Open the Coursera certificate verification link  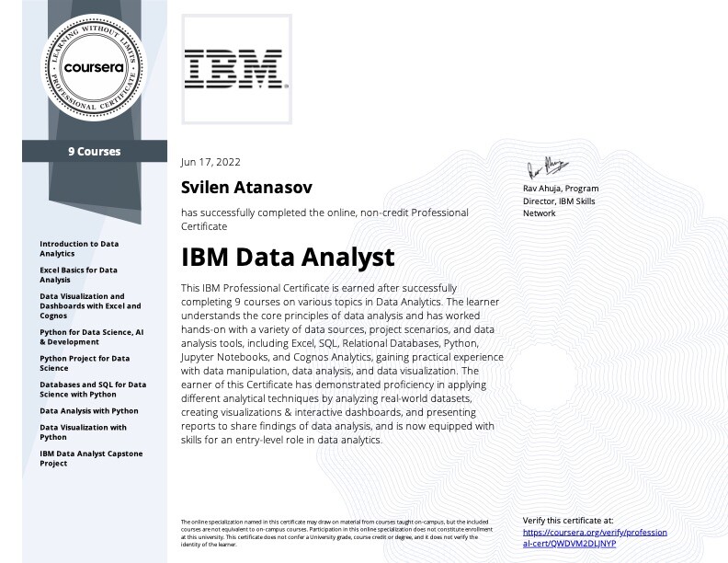(x=595, y=538)
